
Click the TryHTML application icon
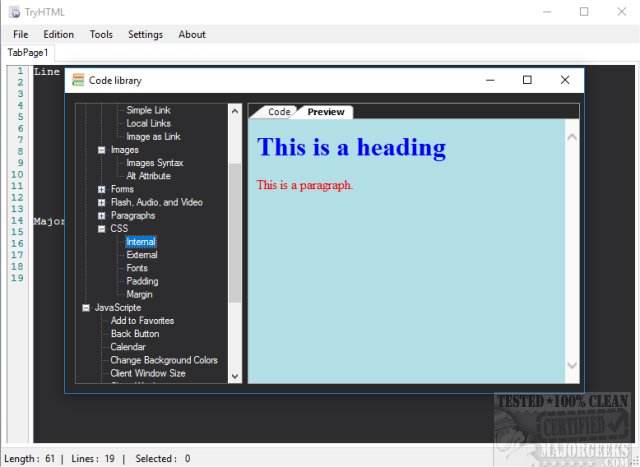14,12
